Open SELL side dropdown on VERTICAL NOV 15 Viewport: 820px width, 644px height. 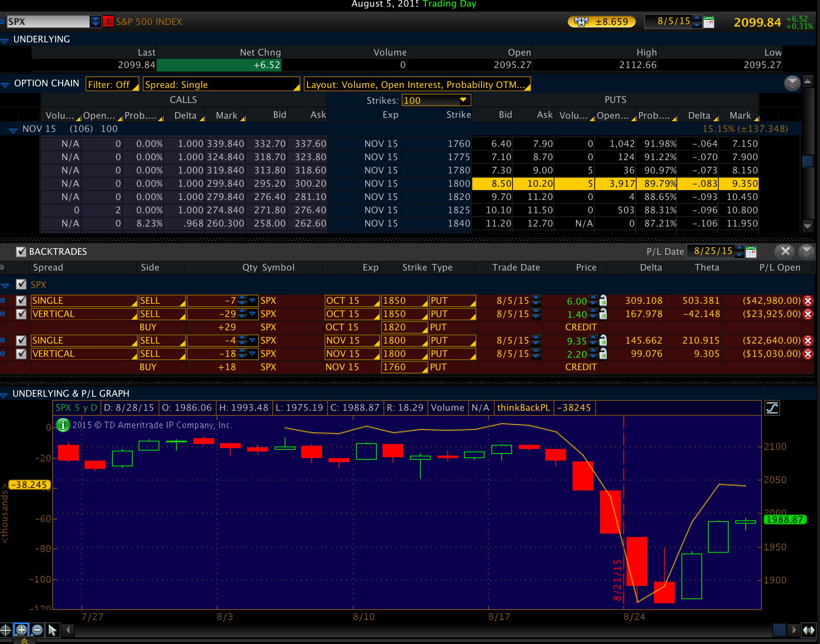(x=162, y=354)
